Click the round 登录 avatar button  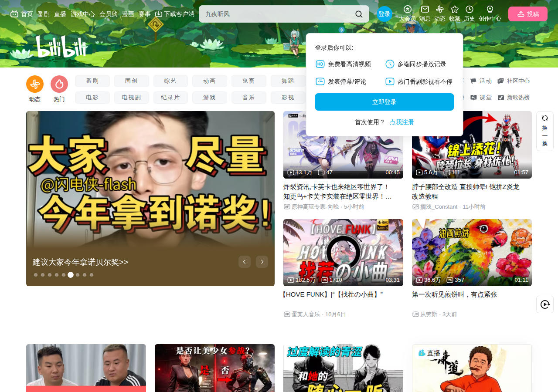pos(384,14)
